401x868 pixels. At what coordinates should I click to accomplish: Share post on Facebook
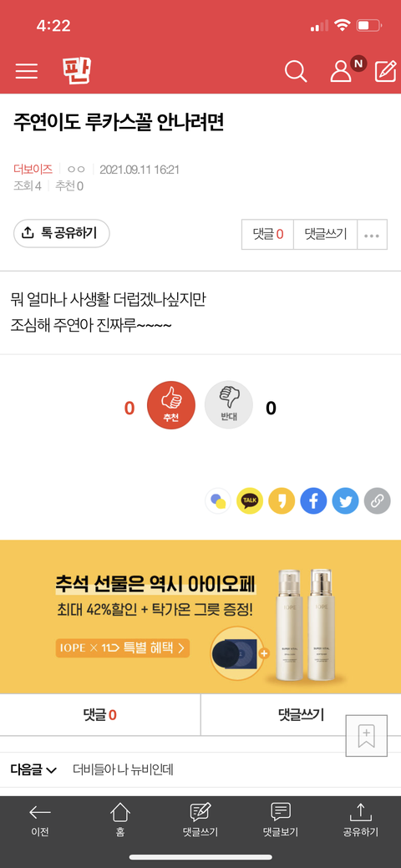tap(313, 501)
